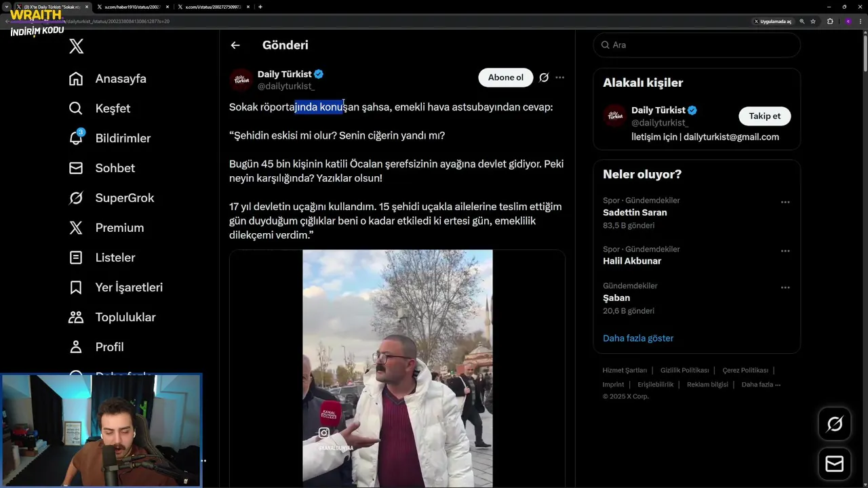Open the post's three-dot menu
Screen dimensions: 868x488
(559, 77)
